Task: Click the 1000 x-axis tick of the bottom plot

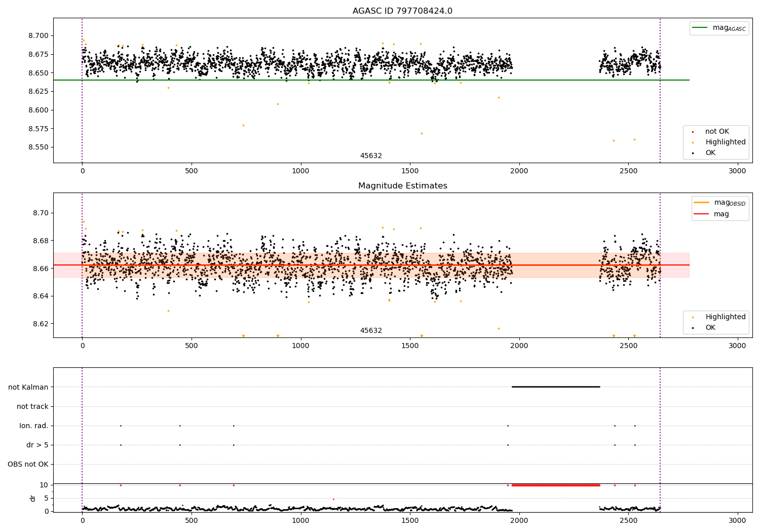Action: coord(301,521)
